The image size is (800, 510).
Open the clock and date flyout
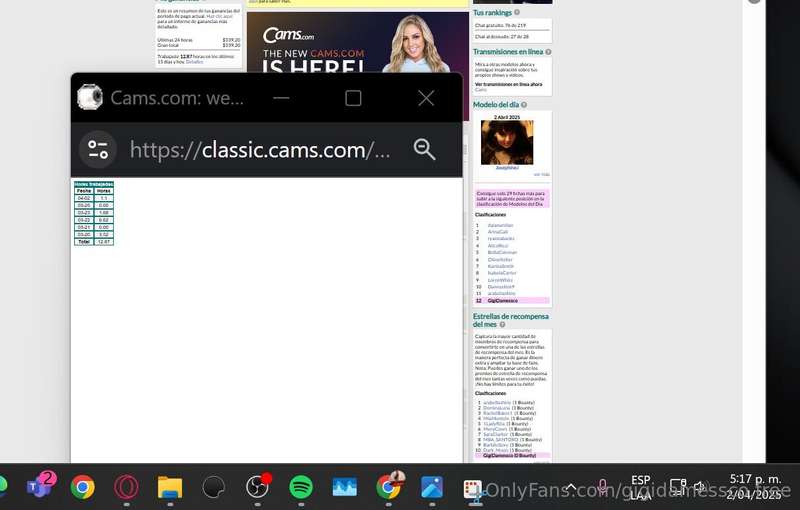pos(755,487)
